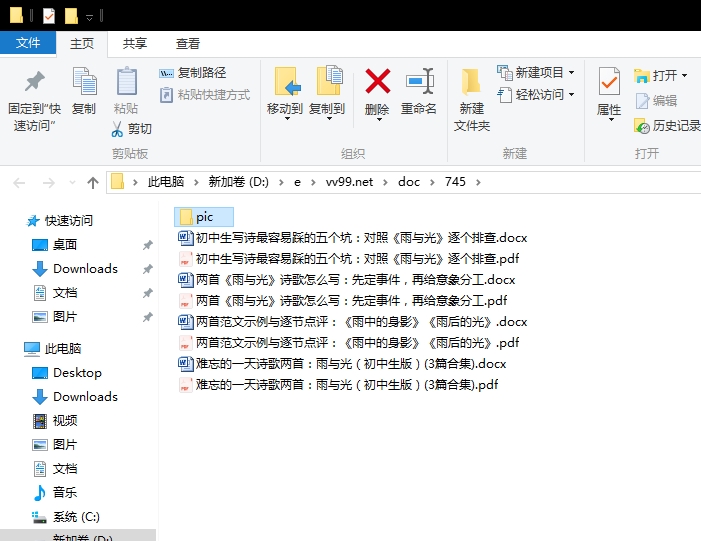The image size is (701, 541).
Task: Click title bar properties checkmark icon
Action: (x=48, y=16)
